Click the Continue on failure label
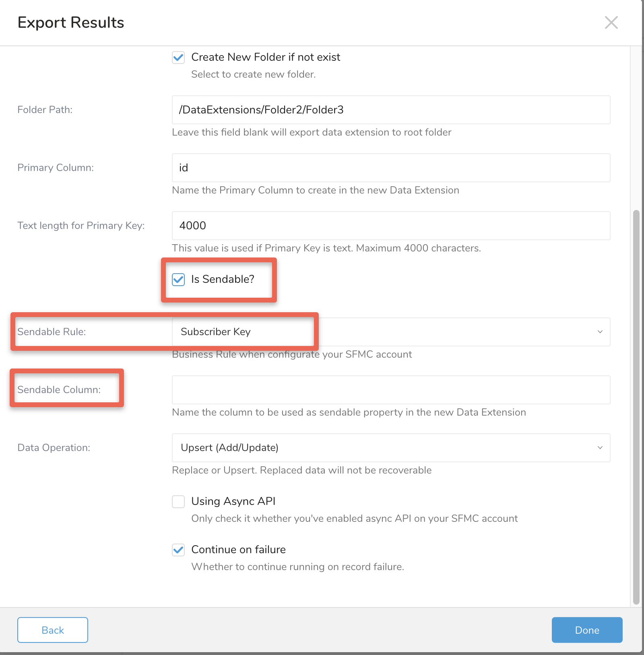The height and width of the screenshot is (655, 644). [238, 550]
